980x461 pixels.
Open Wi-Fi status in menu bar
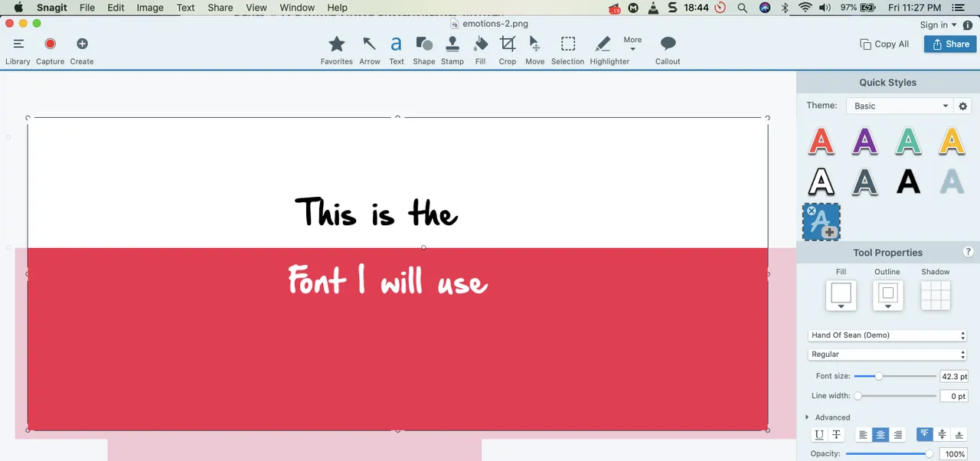point(805,8)
